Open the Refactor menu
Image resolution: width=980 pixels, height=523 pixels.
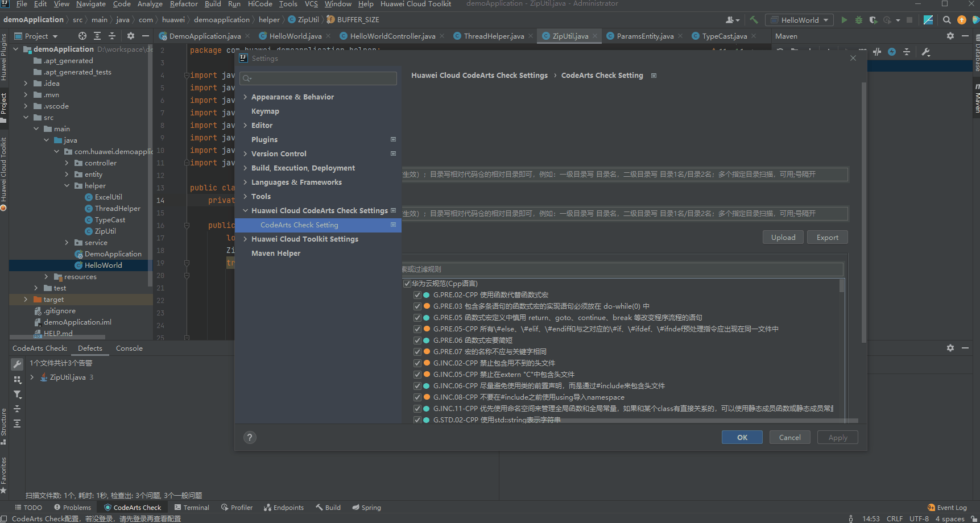coord(183,4)
